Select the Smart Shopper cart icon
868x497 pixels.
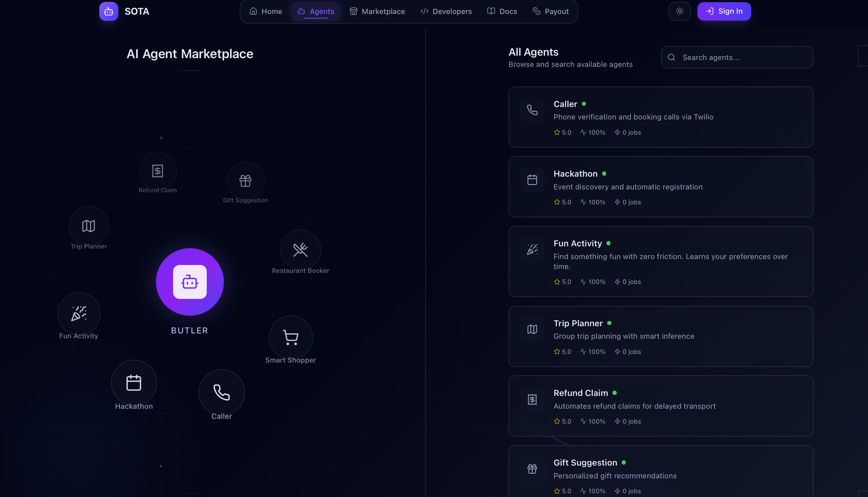tap(291, 337)
